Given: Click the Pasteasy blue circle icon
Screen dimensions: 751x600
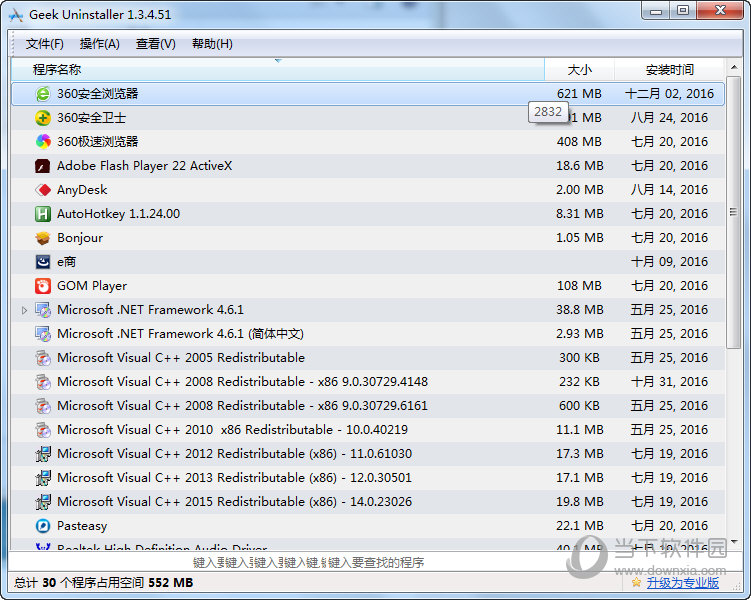Looking at the screenshot, I should pos(43,526).
